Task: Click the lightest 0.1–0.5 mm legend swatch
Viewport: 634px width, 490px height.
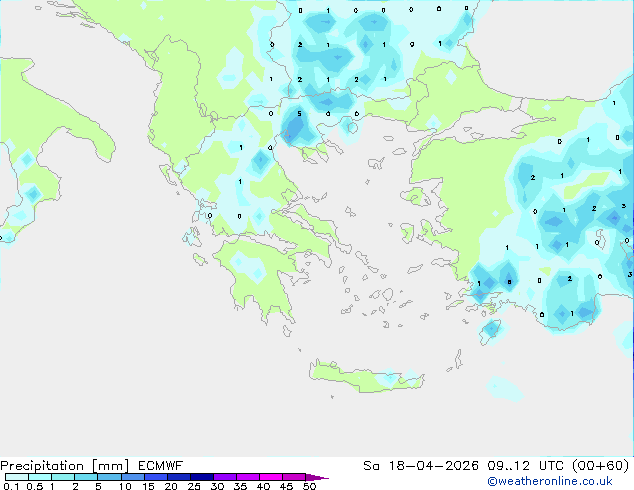Action: [17, 477]
